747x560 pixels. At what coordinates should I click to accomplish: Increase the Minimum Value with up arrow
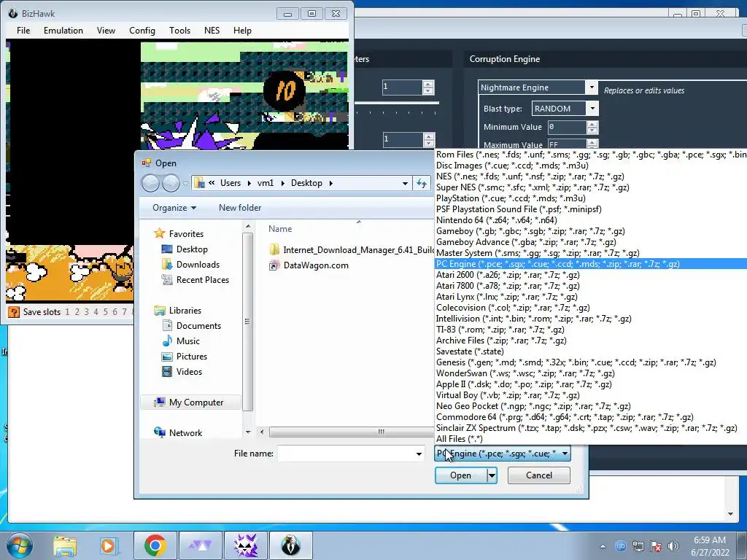(592, 124)
